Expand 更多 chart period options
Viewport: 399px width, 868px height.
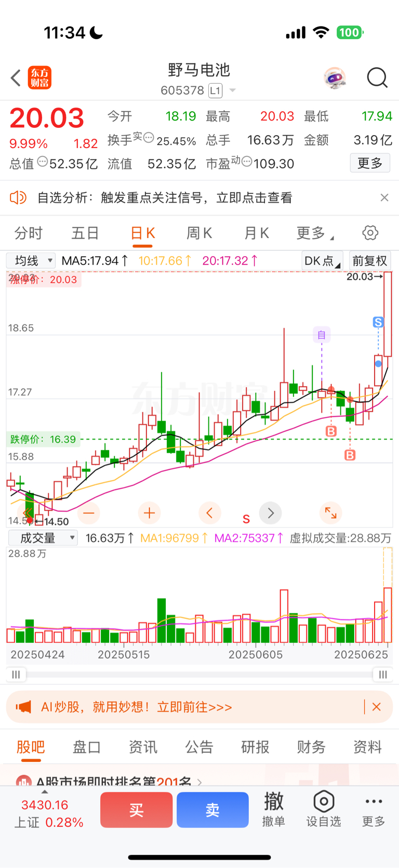point(315,233)
